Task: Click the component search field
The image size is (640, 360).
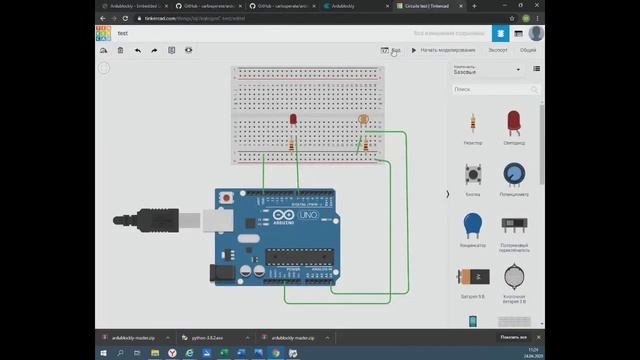Action: (496, 89)
